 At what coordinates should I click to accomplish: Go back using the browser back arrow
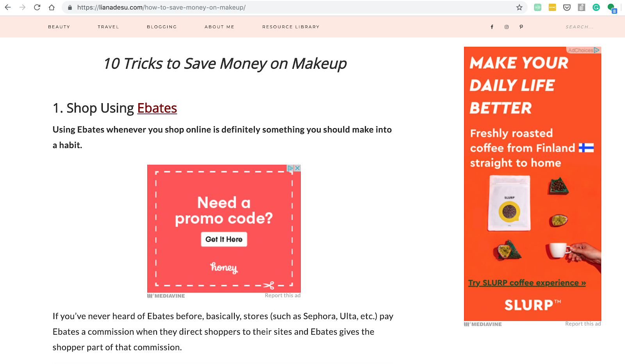(x=8, y=7)
